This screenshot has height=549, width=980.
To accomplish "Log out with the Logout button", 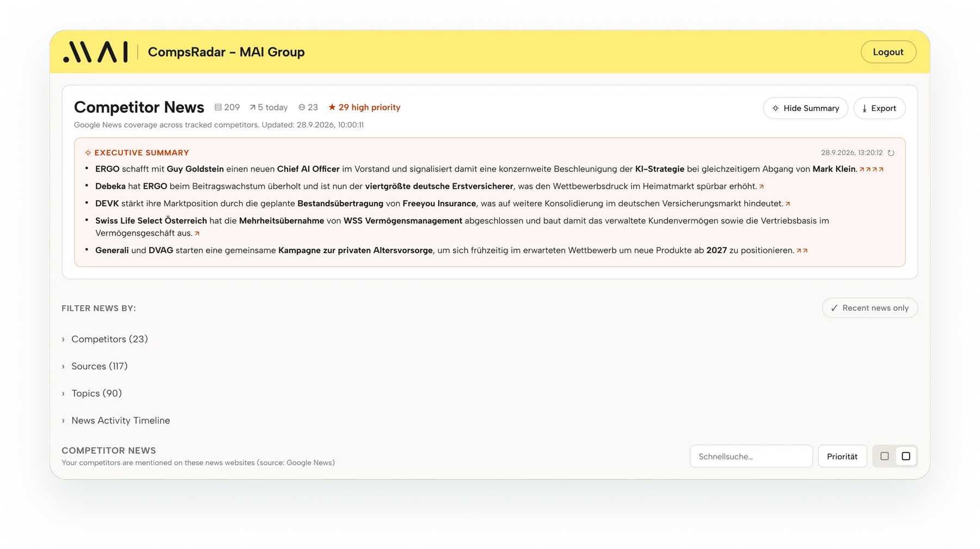I will click(x=888, y=52).
